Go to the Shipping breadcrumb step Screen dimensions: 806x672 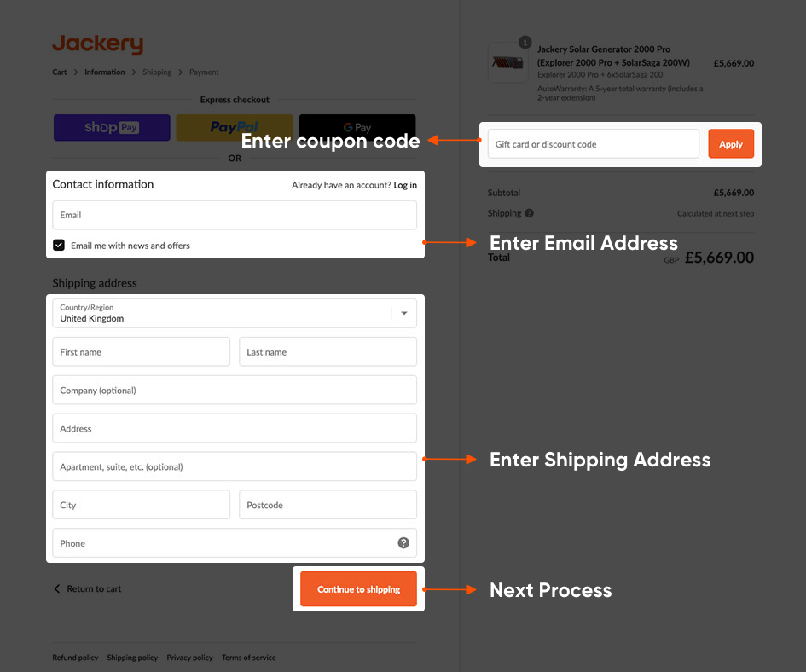point(157,72)
